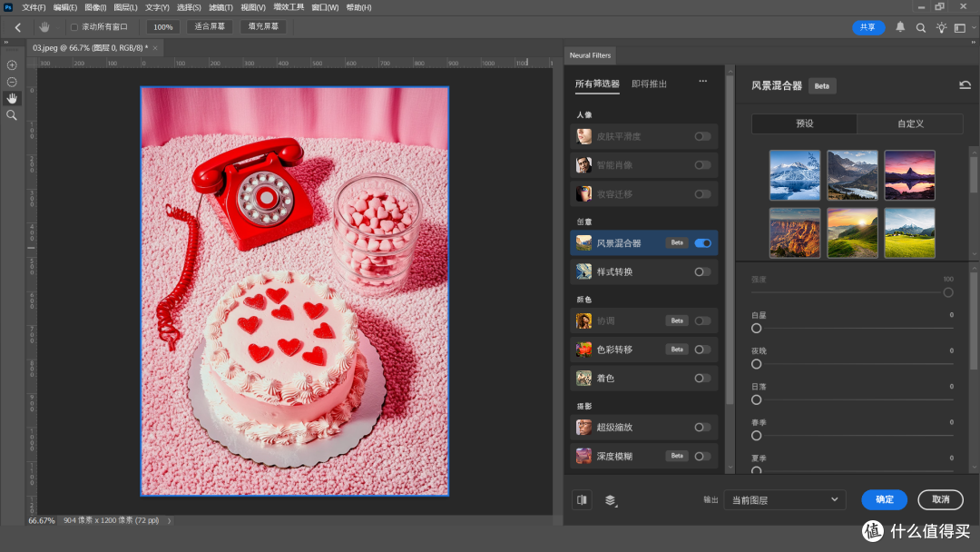This screenshot has width=980, height=552.
Task: Open the notifications bell icon
Action: pos(900,27)
